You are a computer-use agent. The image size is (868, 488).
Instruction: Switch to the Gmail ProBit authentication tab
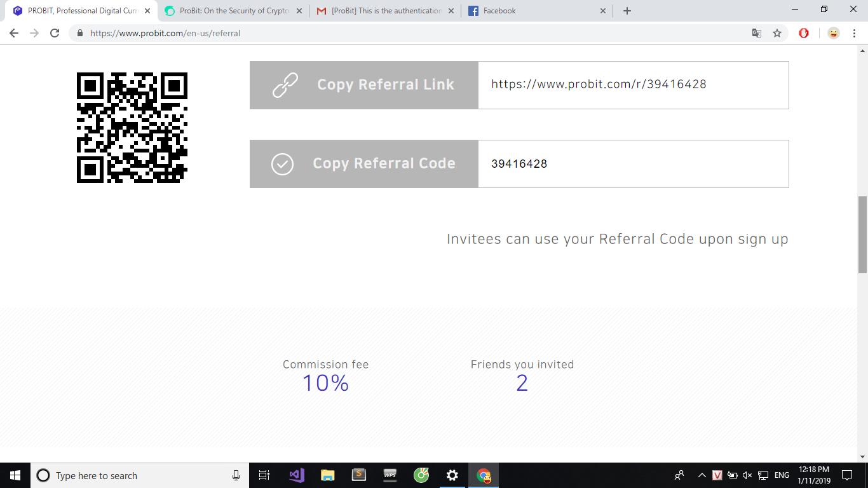coord(386,11)
